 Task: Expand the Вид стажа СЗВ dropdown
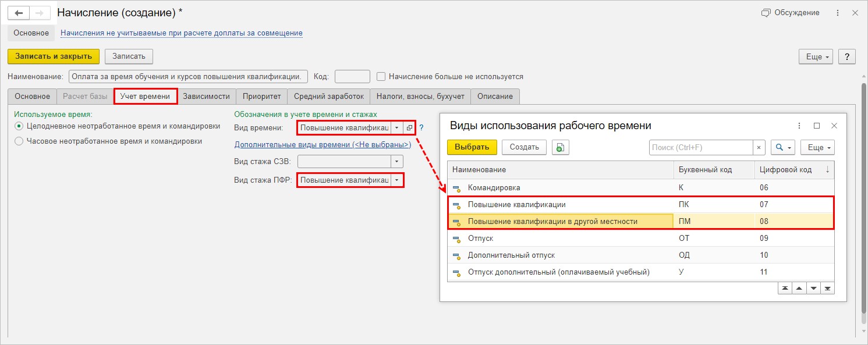tap(397, 162)
